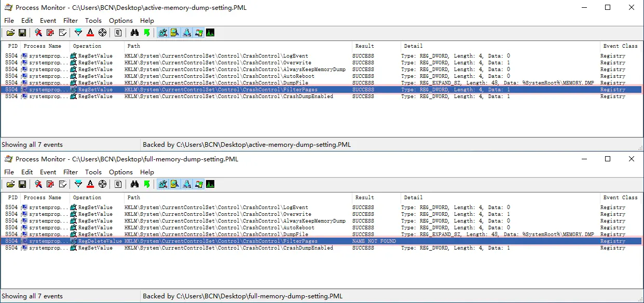644x303 pixels.
Task: Open Process Tree icon in active-memory-dump window
Action: (x=118, y=33)
